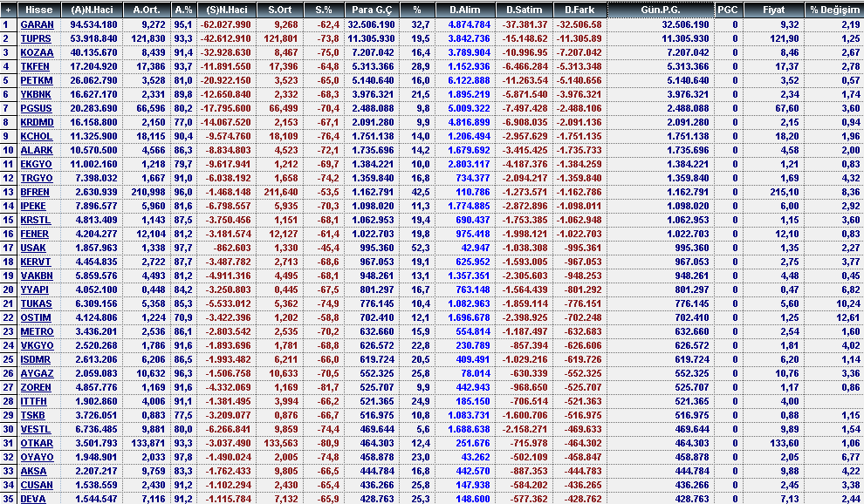Open the ITTFH stock link
The width and height of the screenshot is (864, 504).
click(34, 402)
